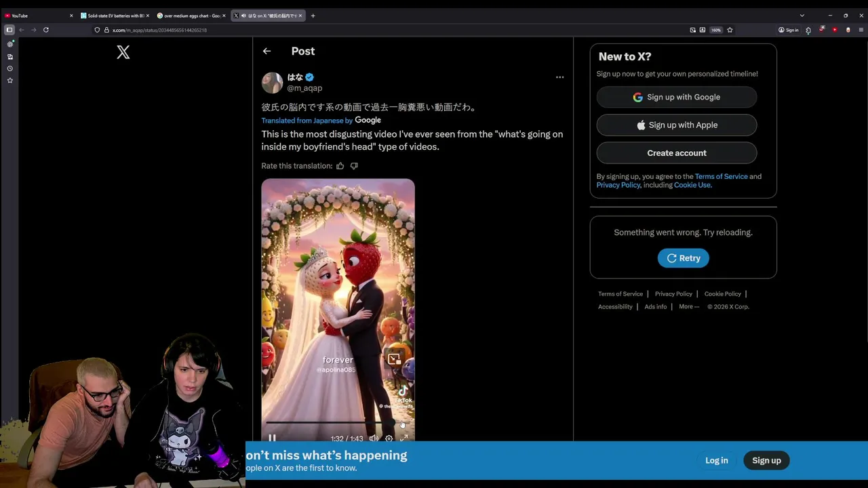Image resolution: width=868 pixels, height=488 pixels.
Task: Click Create account button
Action: point(677,152)
